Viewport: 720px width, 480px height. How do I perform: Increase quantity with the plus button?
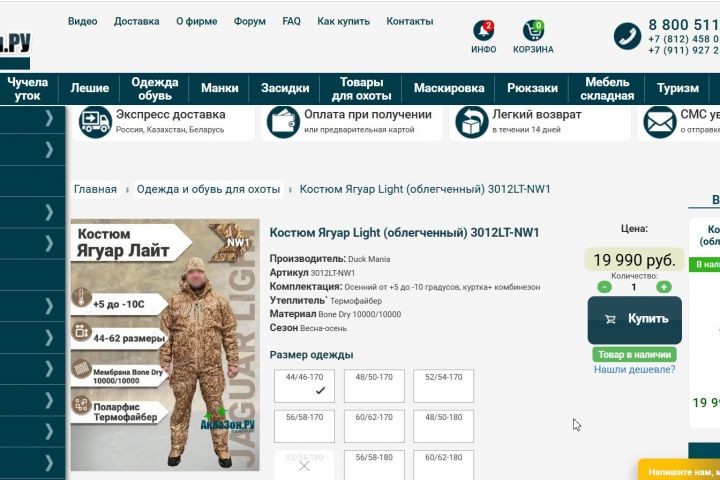[x=664, y=287]
